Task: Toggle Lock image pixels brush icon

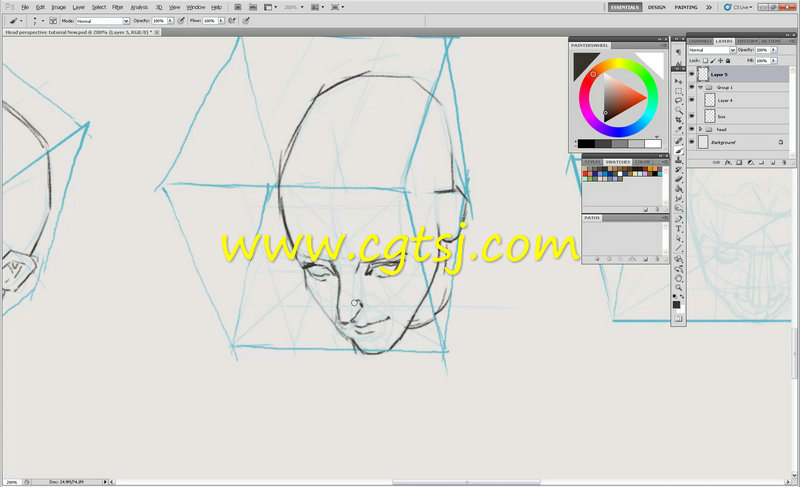Action: [x=713, y=61]
